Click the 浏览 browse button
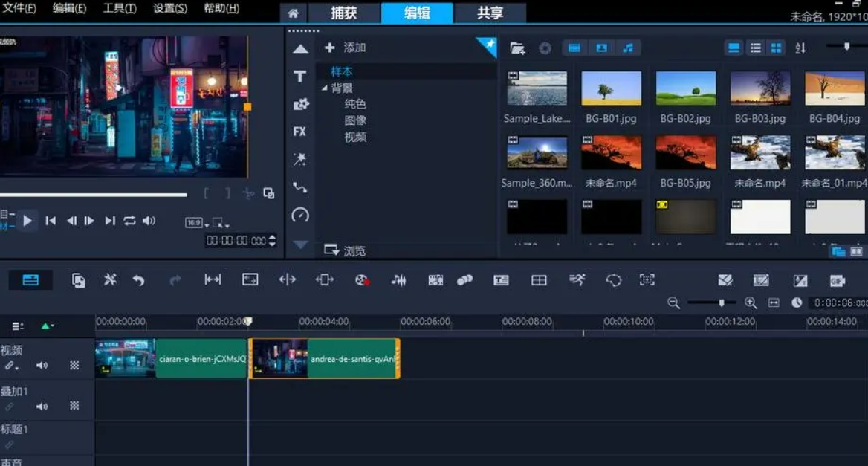 coord(346,250)
